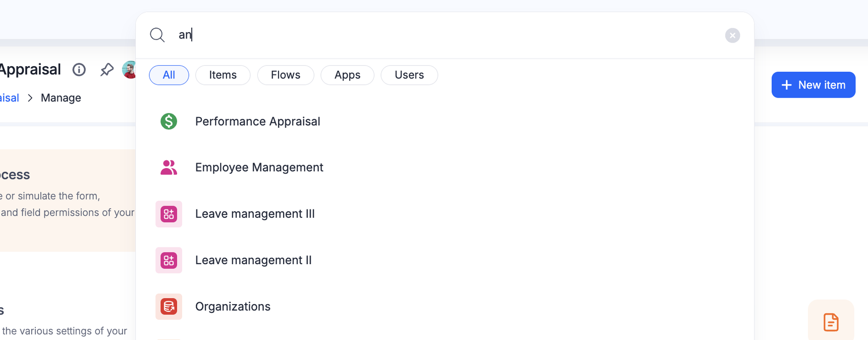Click the user avatar next to pin
Screen dimensions: 868x340
click(130, 70)
